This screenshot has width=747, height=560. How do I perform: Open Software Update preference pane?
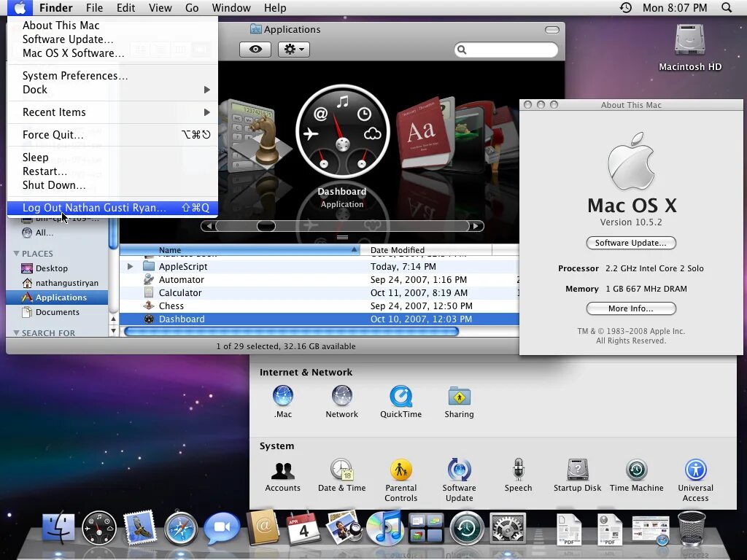click(460, 480)
